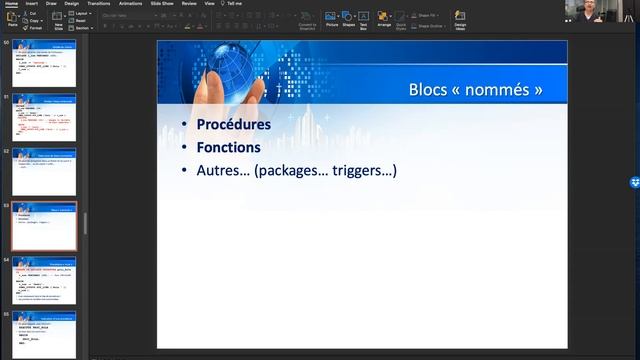Expand the Layout dropdown
This screenshot has width=640, height=360.
[x=90, y=13]
